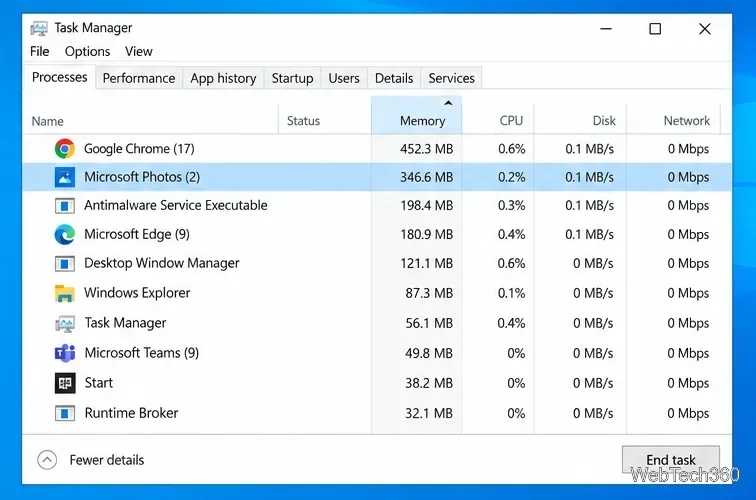Click the 87.3 MB memory value
The image size is (756, 500).
pos(429,293)
